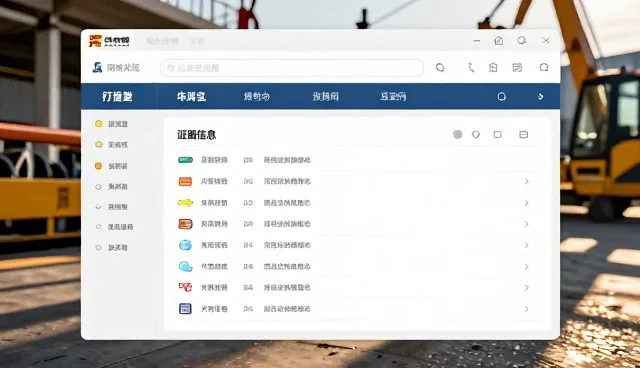640x368 pixels.
Task: Expand the chevron on the blue cloud row
Action: point(527,266)
